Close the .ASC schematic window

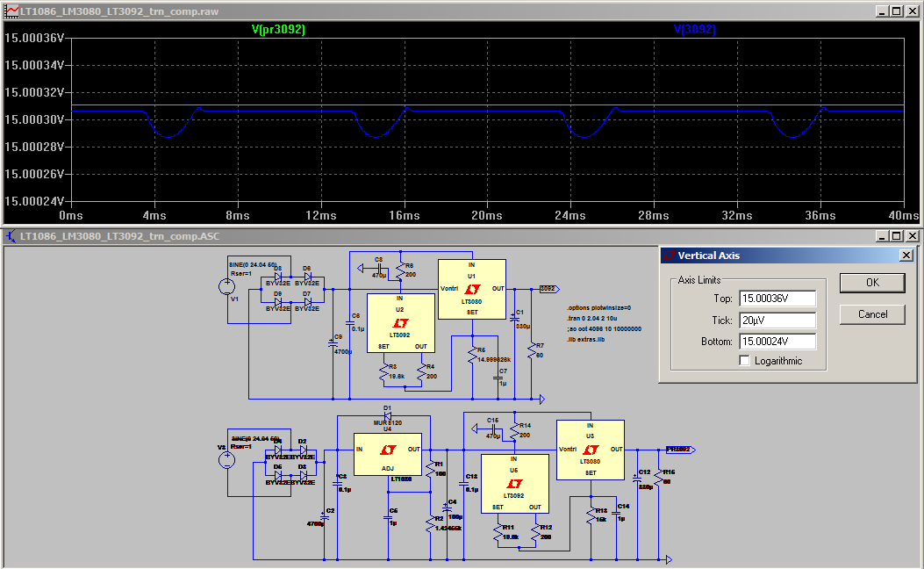913,236
